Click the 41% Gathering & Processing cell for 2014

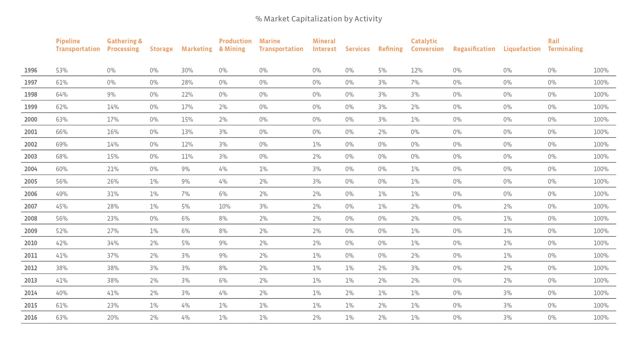pyautogui.click(x=113, y=293)
